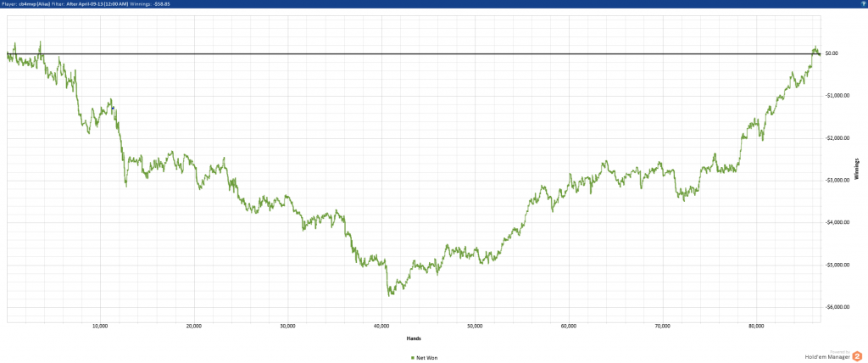Click the help icon in header bar
The image size is (868, 363).
coord(861,4)
